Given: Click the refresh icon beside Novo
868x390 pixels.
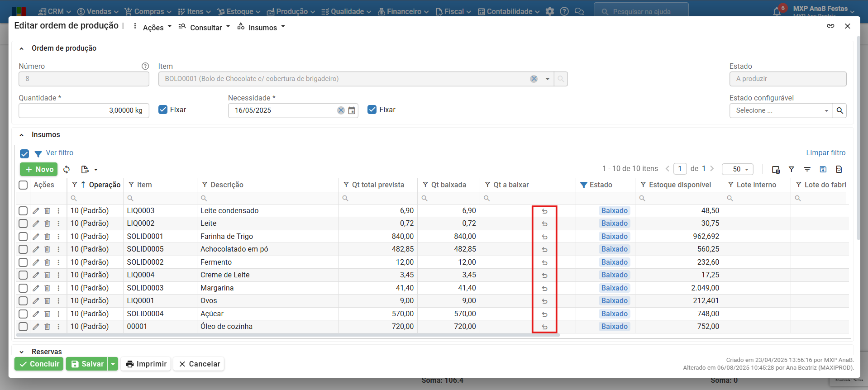Looking at the screenshot, I should (67, 169).
